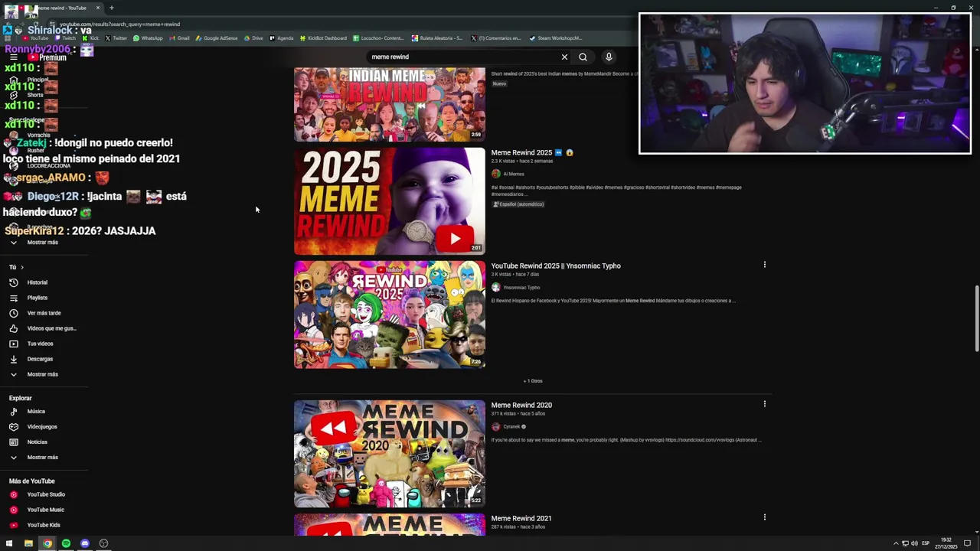Go to Tus videos
Image resolution: width=980 pixels, height=551 pixels.
[x=40, y=344]
